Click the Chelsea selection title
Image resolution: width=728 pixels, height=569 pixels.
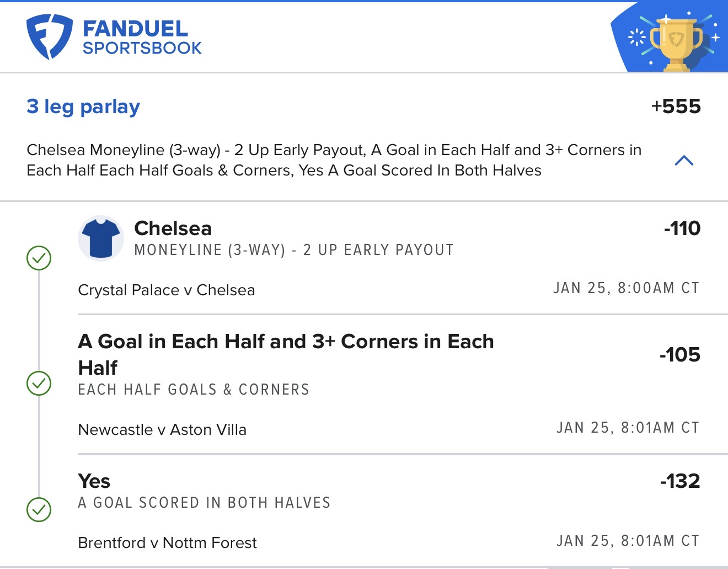pos(173,228)
